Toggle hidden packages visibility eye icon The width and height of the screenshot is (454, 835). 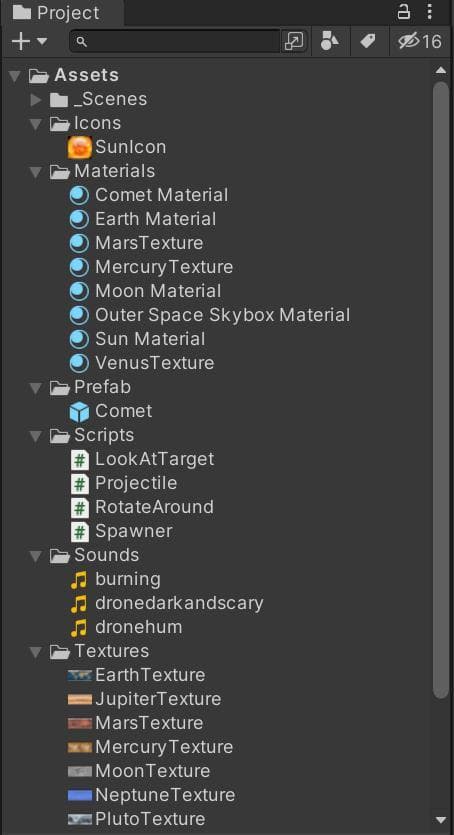420,41
